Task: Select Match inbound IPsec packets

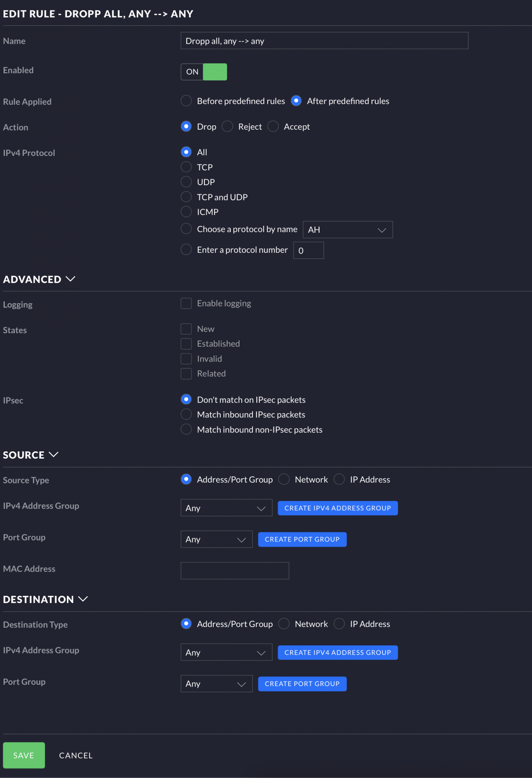Action: tap(186, 415)
